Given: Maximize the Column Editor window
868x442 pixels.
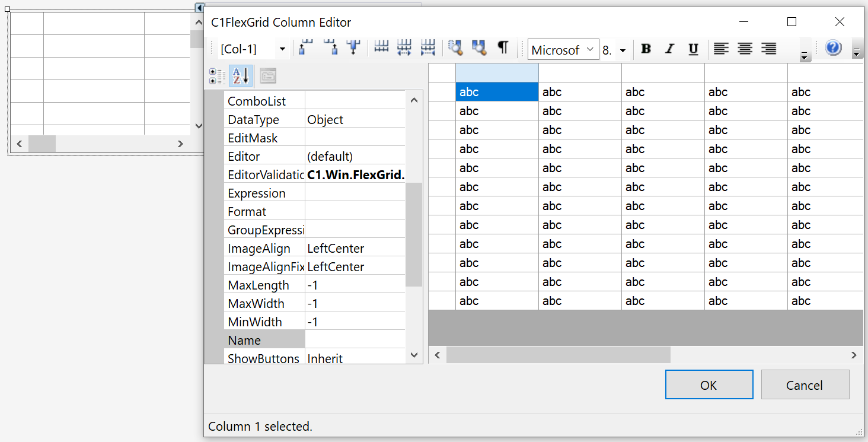Looking at the screenshot, I should pos(792,22).
